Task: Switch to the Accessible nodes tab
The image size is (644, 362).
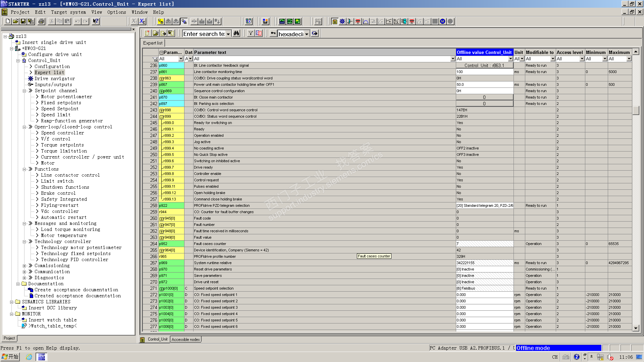Action: click(x=185, y=340)
